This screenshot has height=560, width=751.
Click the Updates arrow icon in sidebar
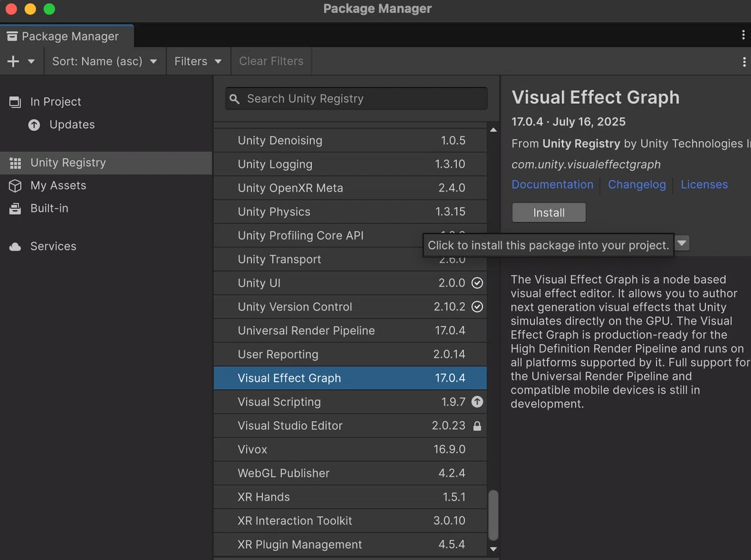[x=34, y=125]
